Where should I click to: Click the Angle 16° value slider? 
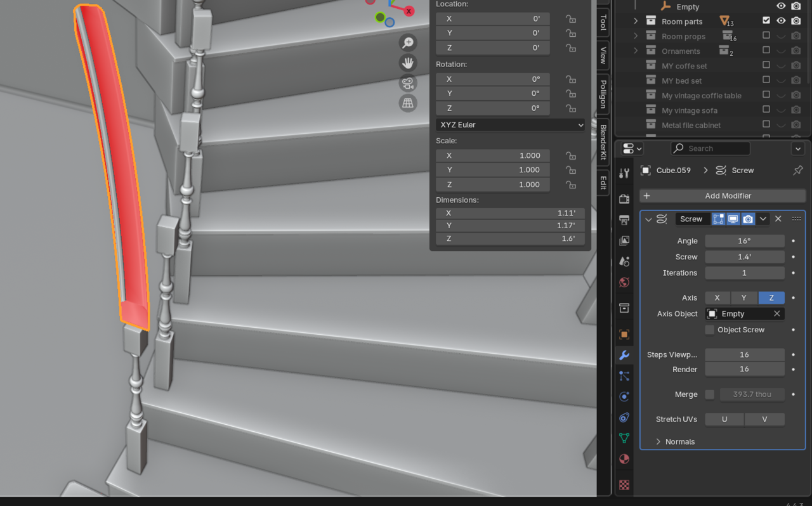745,241
